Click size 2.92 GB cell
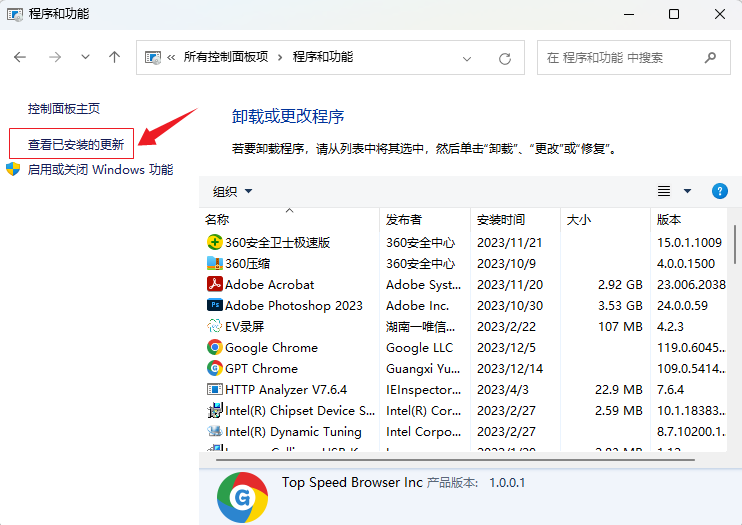The height and width of the screenshot is (525, 742). tap(620, 285)
